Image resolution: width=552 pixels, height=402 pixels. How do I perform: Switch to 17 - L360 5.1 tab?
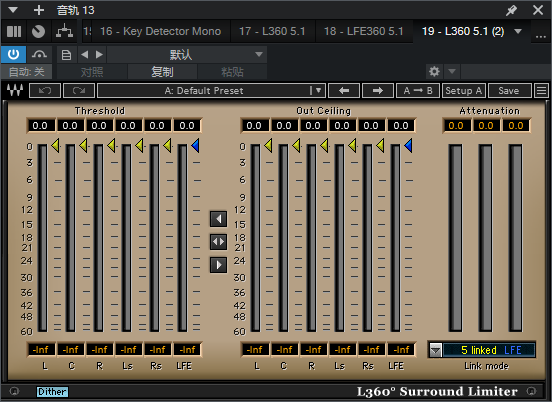(272, 31)
